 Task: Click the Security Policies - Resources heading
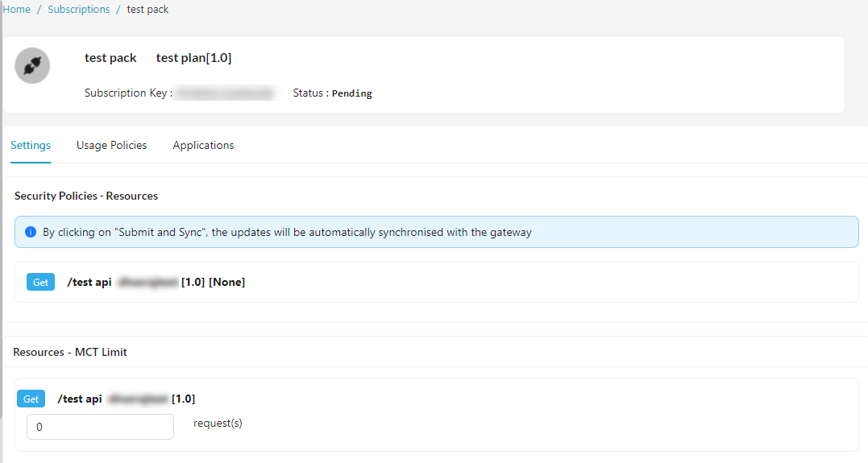point(86,196)
